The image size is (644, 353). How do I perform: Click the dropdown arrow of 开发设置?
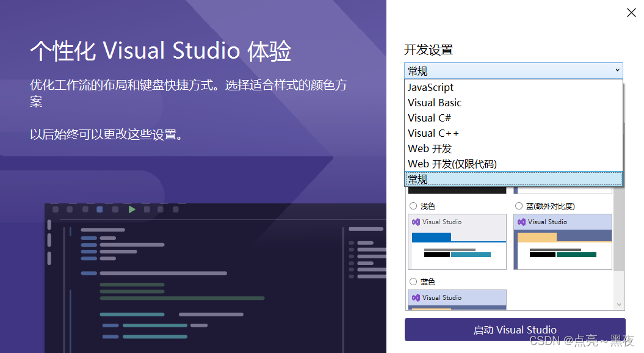pyautogui.click(x=617, y=70)
